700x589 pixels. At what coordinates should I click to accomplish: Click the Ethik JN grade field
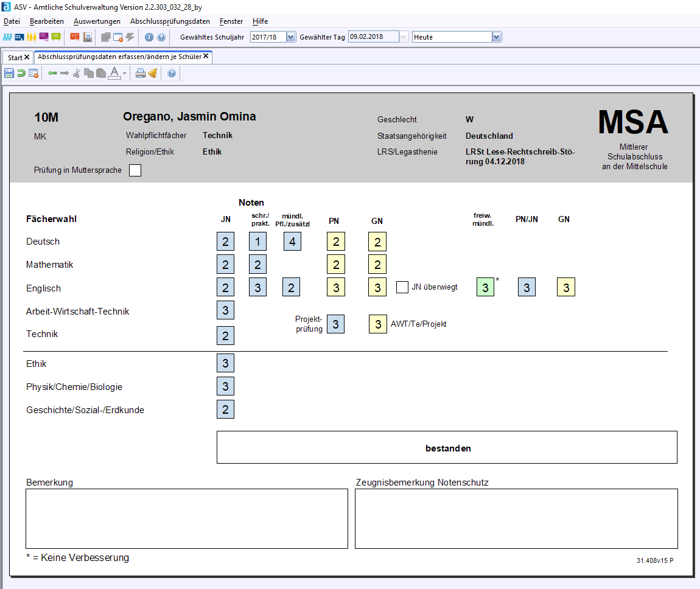tap(225, 363)
